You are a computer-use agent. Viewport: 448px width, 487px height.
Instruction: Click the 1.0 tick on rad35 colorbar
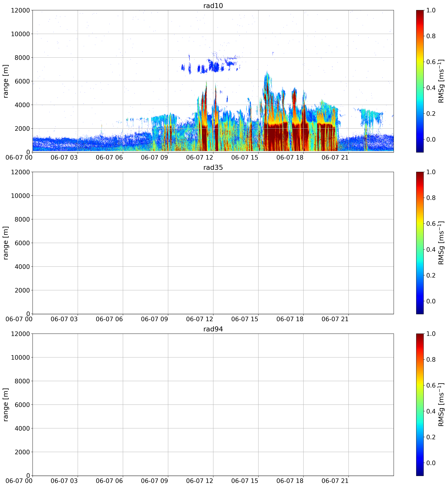[431, 172]
